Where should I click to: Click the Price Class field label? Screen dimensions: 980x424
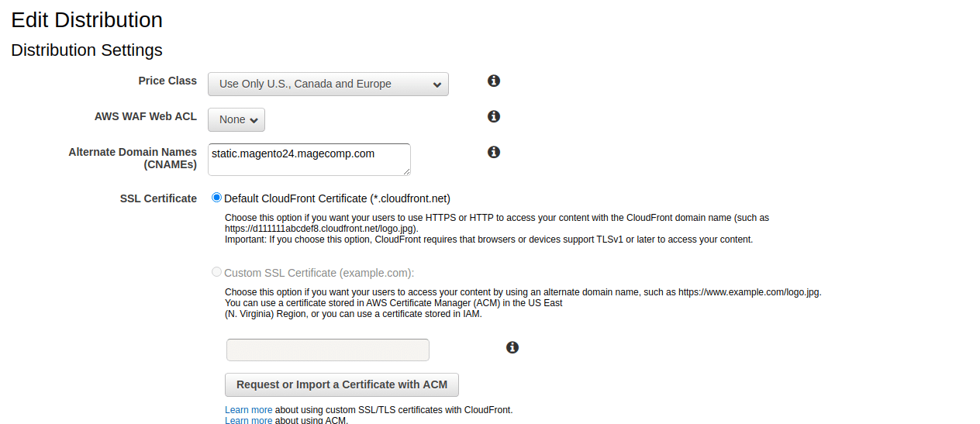pos(167,81)
